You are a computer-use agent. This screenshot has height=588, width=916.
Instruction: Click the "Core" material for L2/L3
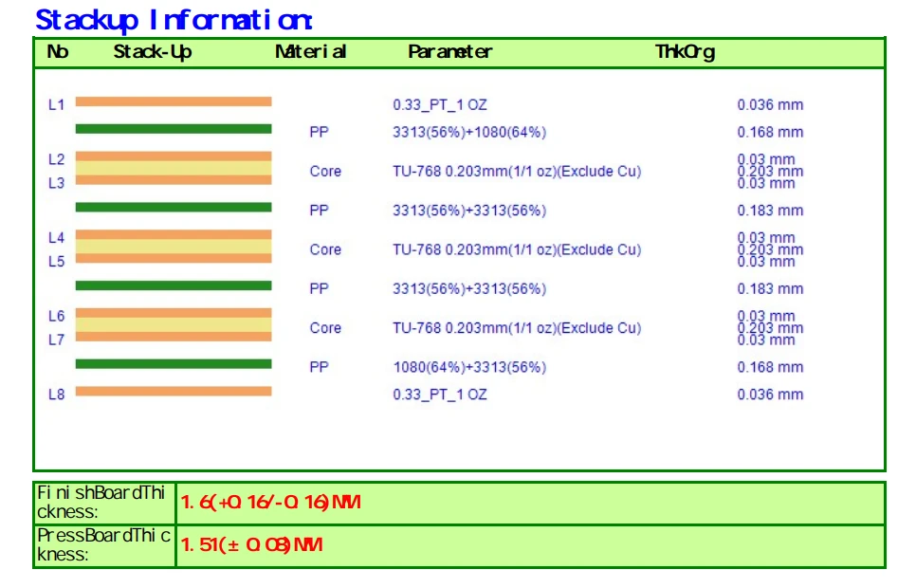tap(325, 172)
